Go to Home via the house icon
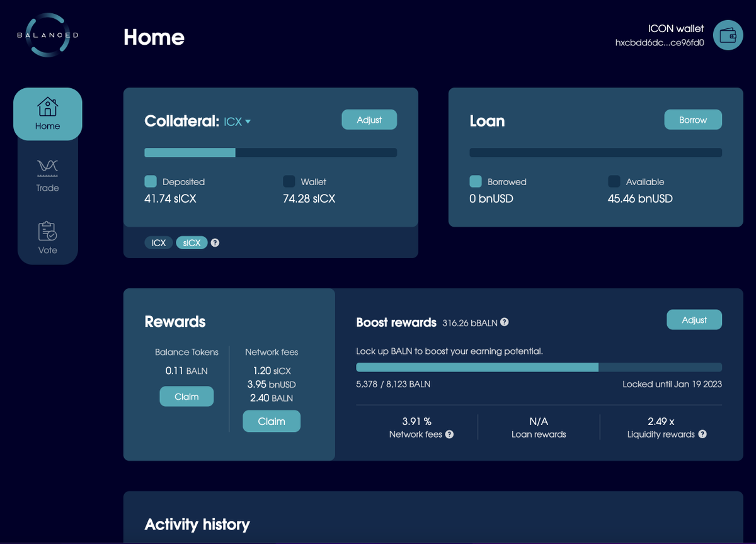 click(x=48, y=107)
